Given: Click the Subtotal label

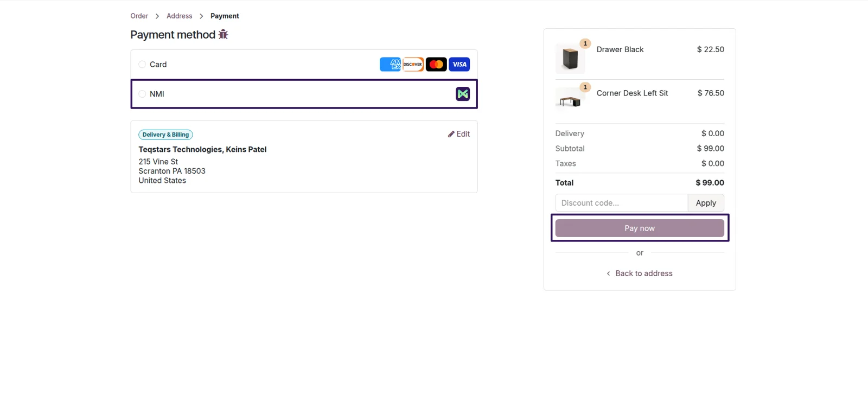Looking at the screenshot, I should (x=570, y=149).
